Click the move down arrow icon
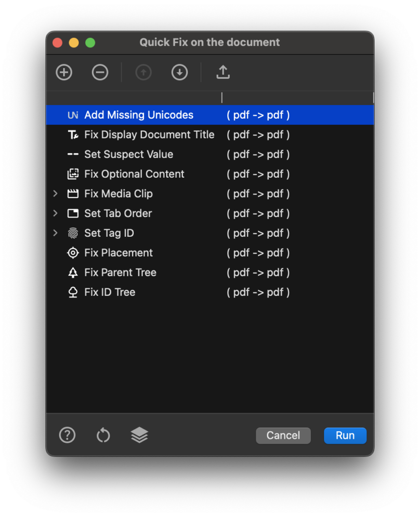 pyautogui.click(x=180, y=73)
